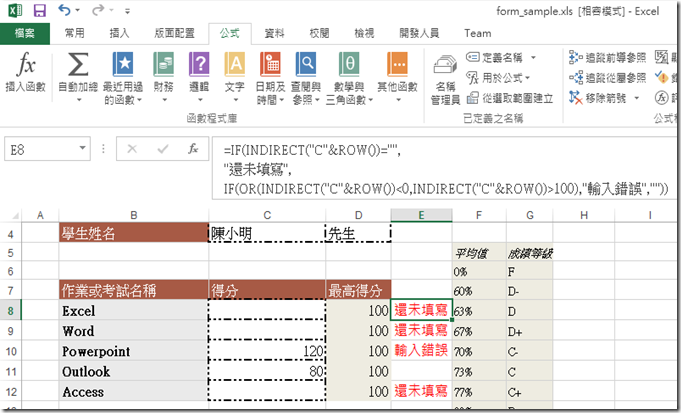Click the formula bar confirm checkmark icon
The height and width of the screenshot is (413, 681).
[163, 149]
